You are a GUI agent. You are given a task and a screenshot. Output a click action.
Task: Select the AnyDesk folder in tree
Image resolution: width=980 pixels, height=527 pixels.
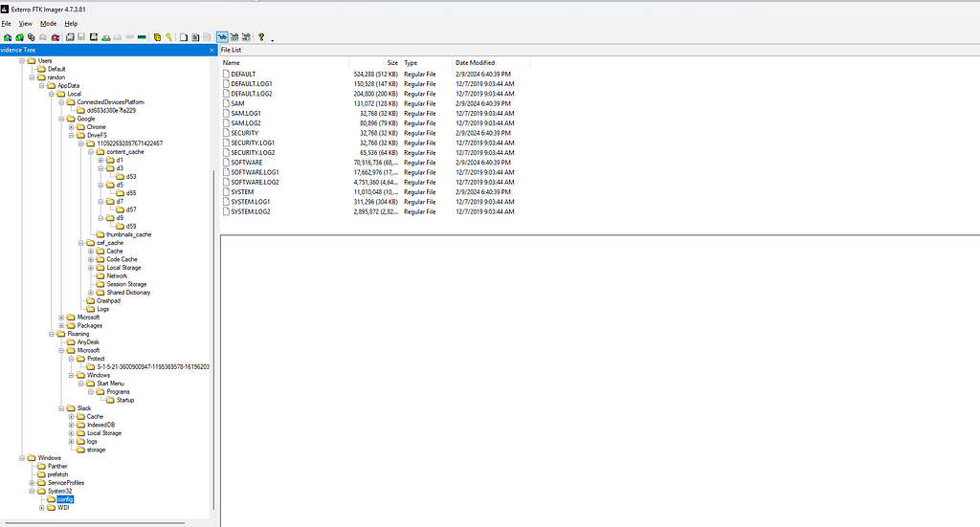88,342
